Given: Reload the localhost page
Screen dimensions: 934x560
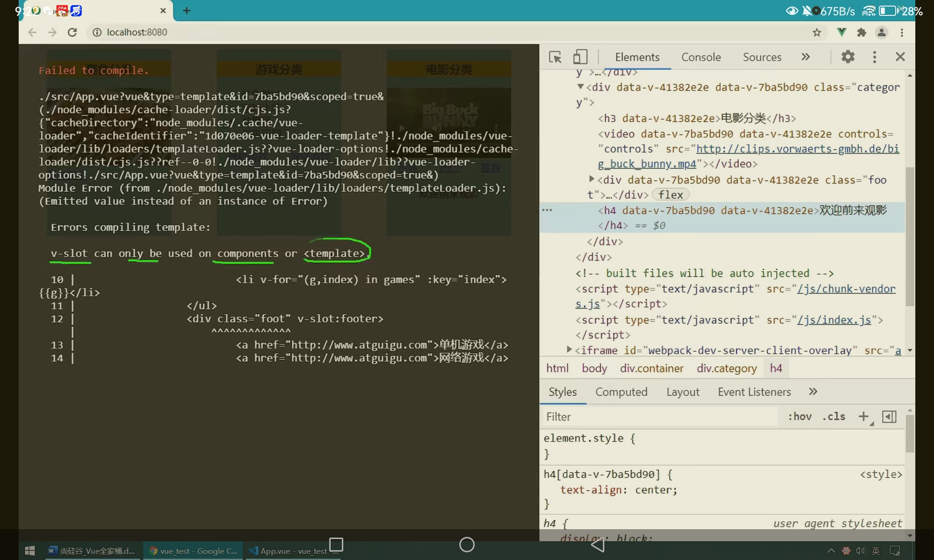Looking at the screenshot, I should tap(72, 32).
